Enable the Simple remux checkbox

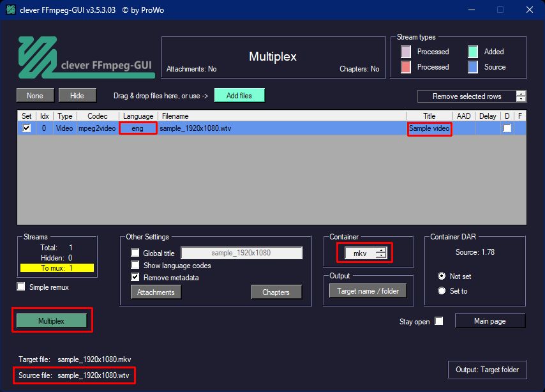click(x=21, y=287)
